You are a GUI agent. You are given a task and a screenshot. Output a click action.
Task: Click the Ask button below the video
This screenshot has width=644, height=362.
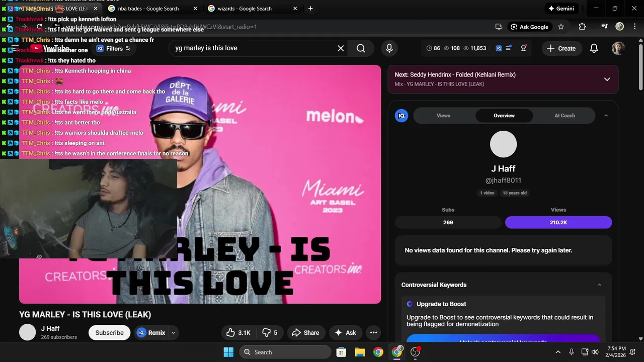345,333
